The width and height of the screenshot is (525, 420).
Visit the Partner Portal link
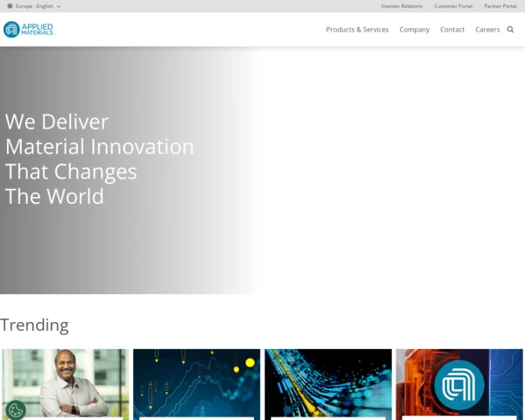click(x=500, y=6)
